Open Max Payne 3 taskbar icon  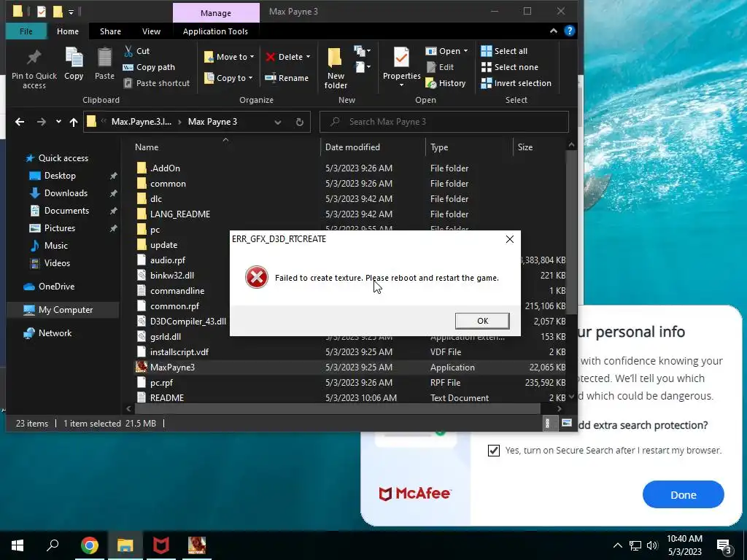(197, 545)
